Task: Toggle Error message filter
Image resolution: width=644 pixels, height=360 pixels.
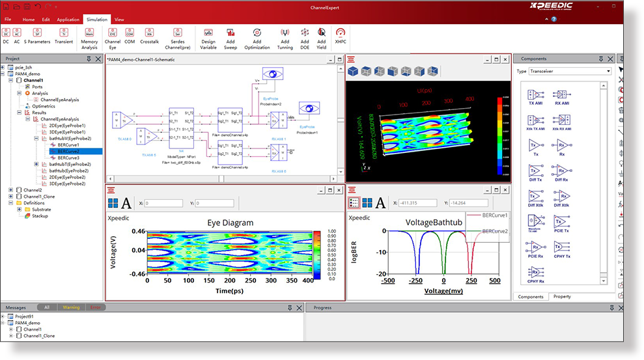Action: [95, 307]
